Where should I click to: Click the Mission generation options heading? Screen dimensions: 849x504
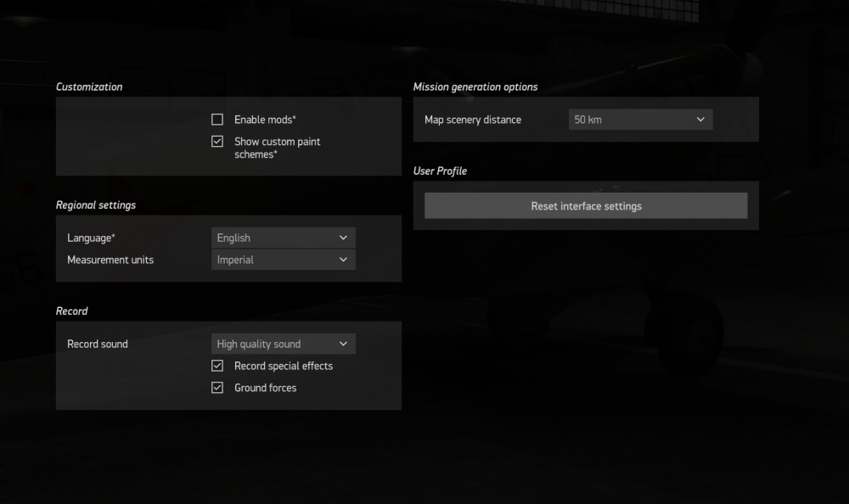pos(475,87)
